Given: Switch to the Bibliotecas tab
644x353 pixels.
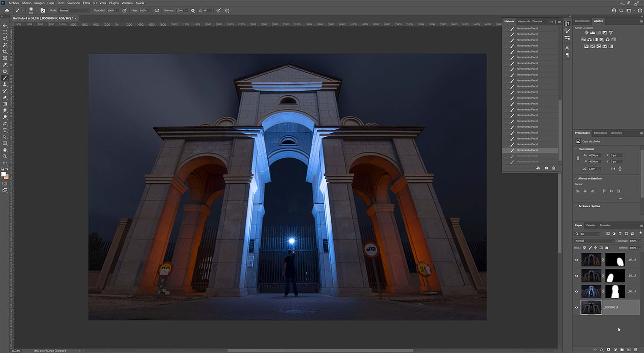Looking at the screenshot, I should [x=600, y=133].
